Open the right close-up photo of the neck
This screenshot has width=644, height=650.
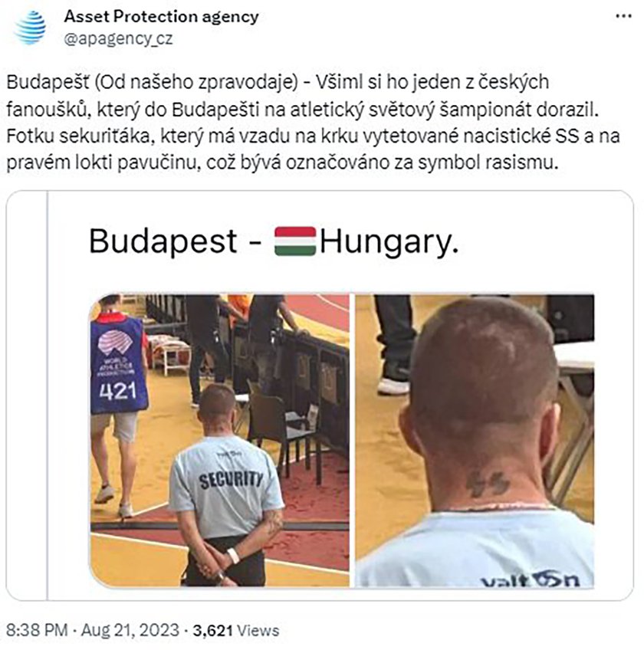(475, 440)
